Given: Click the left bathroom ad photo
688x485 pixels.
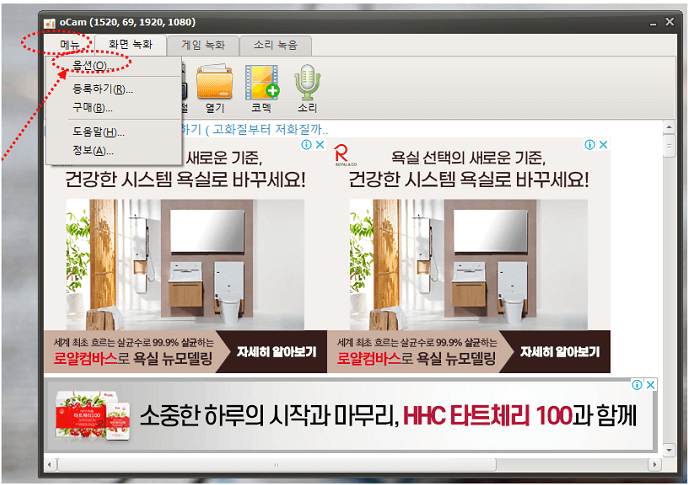Looking at the screenshot, I should [185, 264].
